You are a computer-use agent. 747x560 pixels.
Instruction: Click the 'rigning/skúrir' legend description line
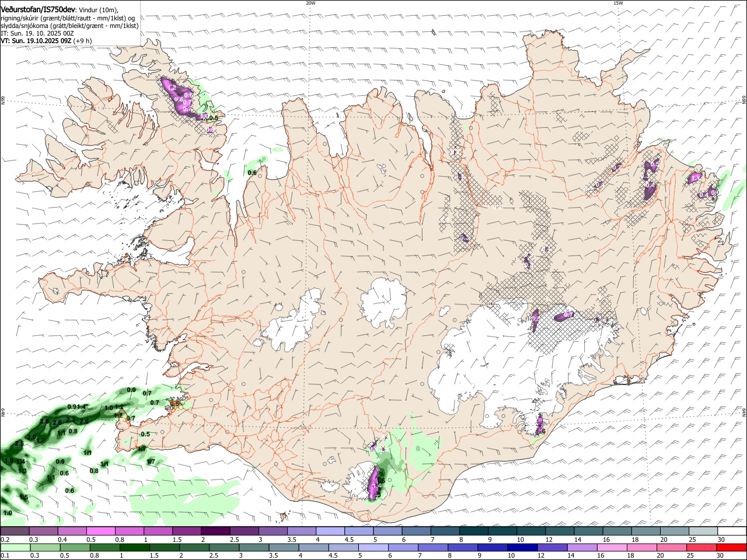point(68,18)
